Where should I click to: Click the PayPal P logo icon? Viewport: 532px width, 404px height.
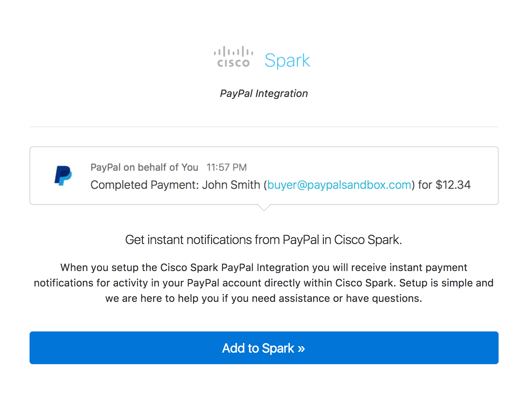click(x=63, y=175)
